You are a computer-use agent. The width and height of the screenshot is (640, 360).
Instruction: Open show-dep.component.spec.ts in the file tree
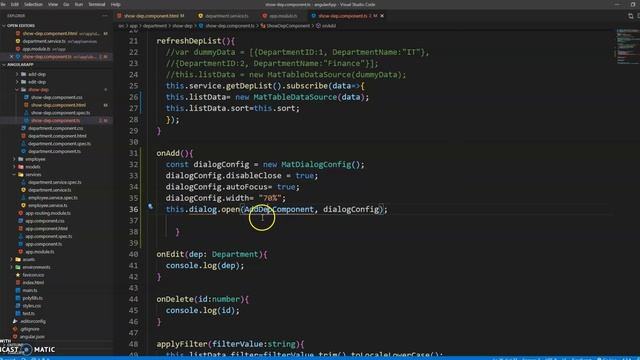(60, 113)
